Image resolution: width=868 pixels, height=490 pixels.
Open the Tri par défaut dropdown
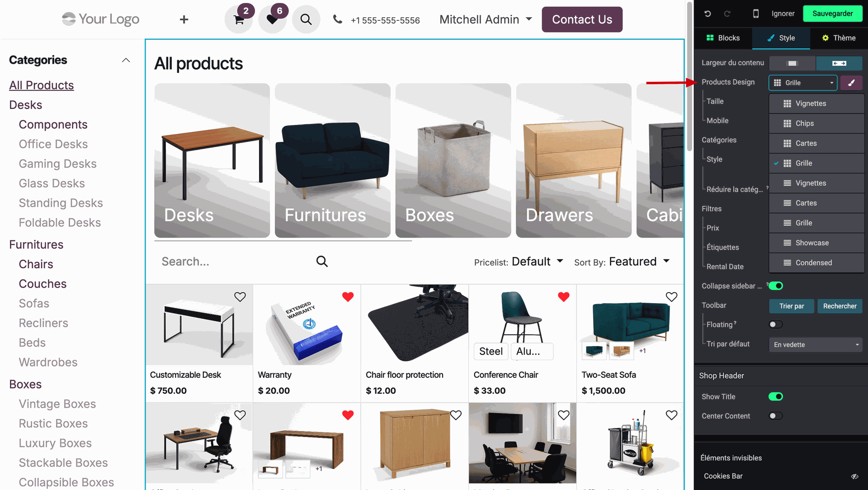point(816,345)
